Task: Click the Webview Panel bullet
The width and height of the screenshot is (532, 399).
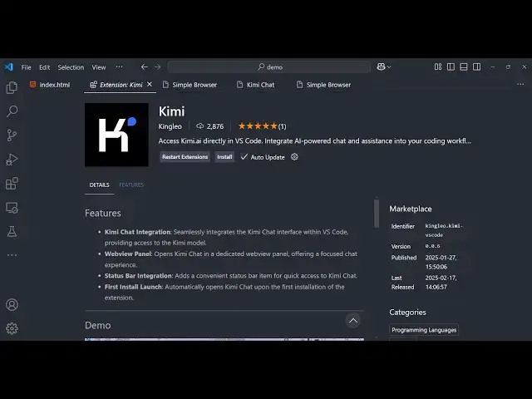Action: tap(231, 259)
